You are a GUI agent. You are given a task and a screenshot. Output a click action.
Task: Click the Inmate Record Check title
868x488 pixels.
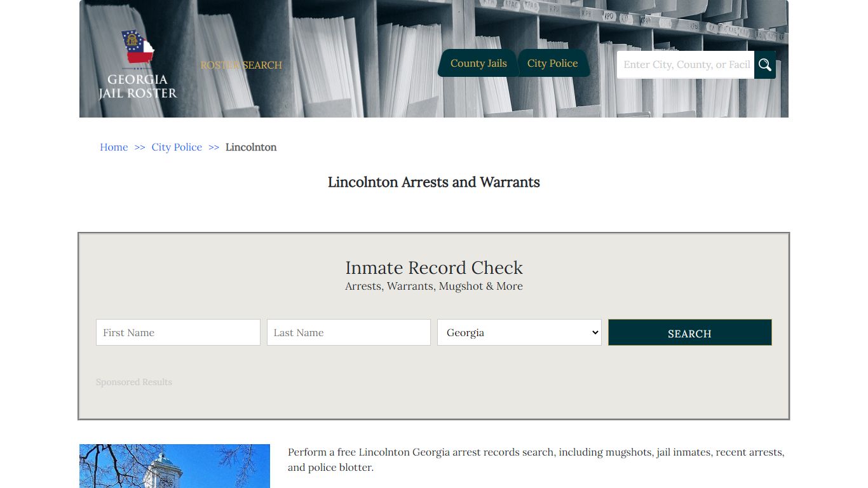[x=434, y=268]
